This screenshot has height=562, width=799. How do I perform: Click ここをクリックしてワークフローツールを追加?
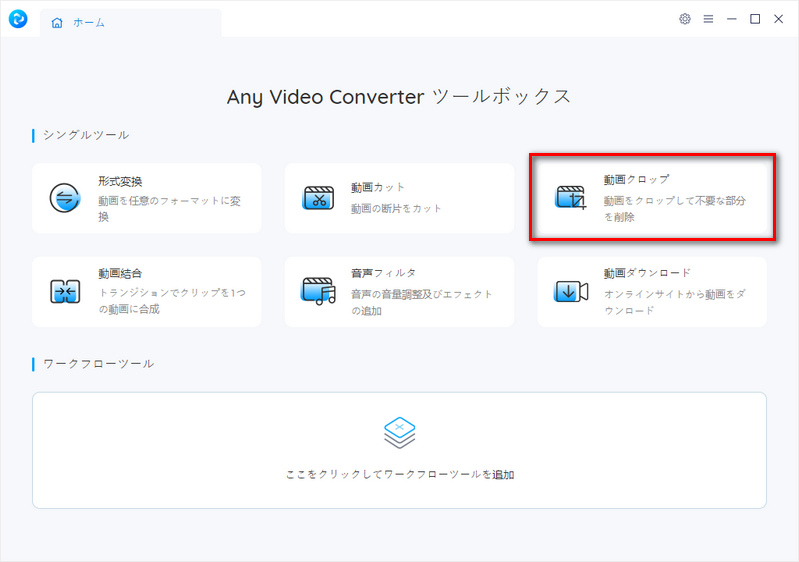tap(400, 474)
